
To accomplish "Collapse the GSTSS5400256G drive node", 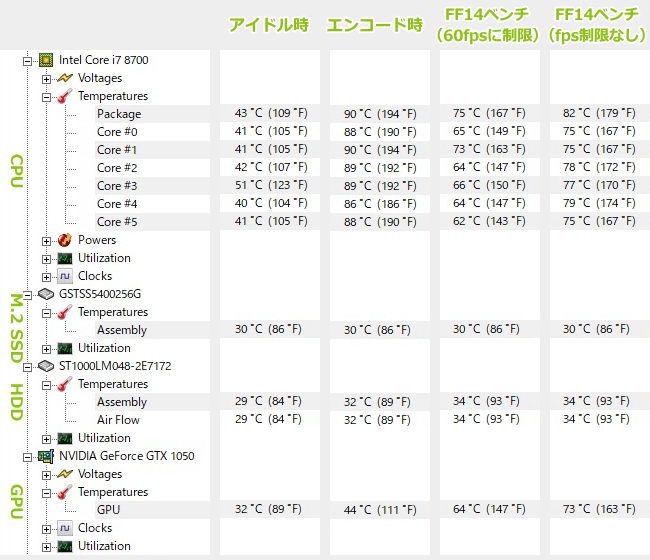I will click(x=27, y=295).
